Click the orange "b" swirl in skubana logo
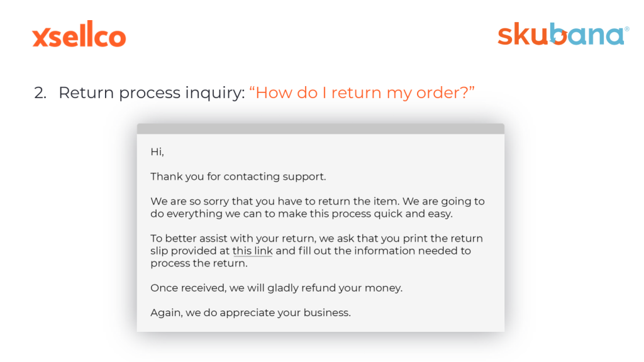 point(558,34)
